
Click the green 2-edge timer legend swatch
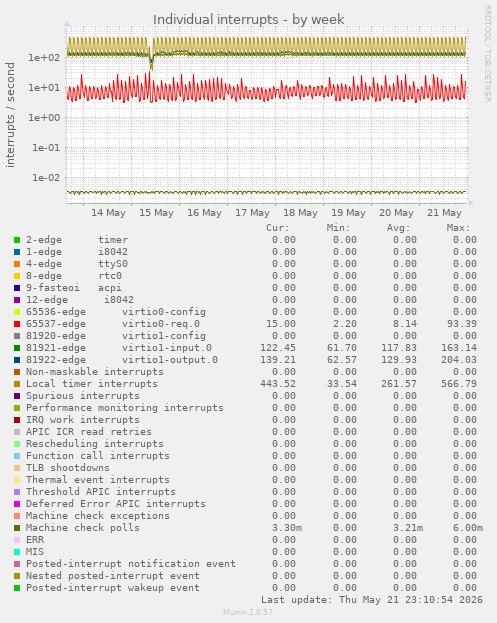pos(17,240)
